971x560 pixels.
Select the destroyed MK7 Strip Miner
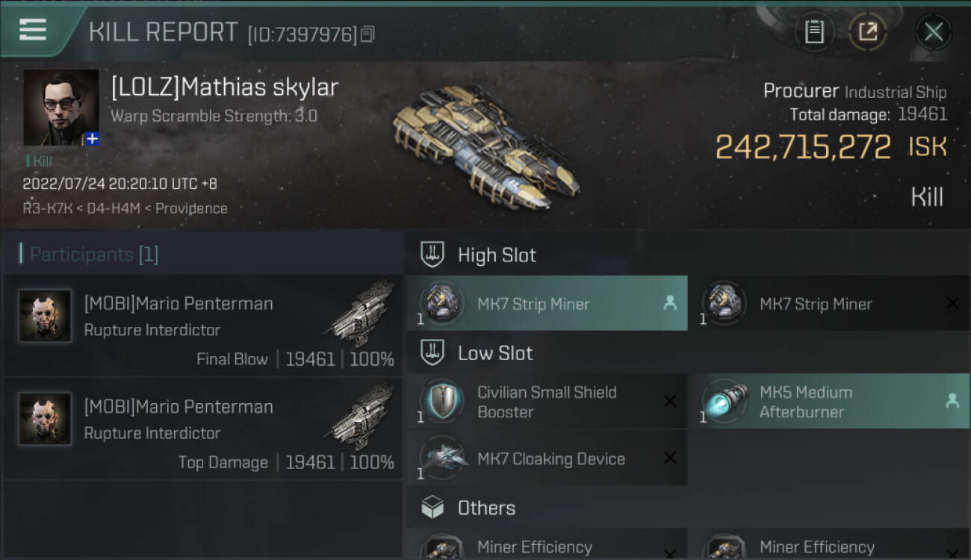click(828, 304)
